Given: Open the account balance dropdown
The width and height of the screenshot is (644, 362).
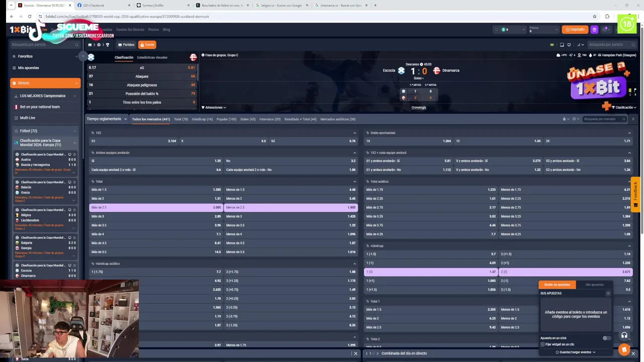Looking at the screenshot, I should point(510,30).
